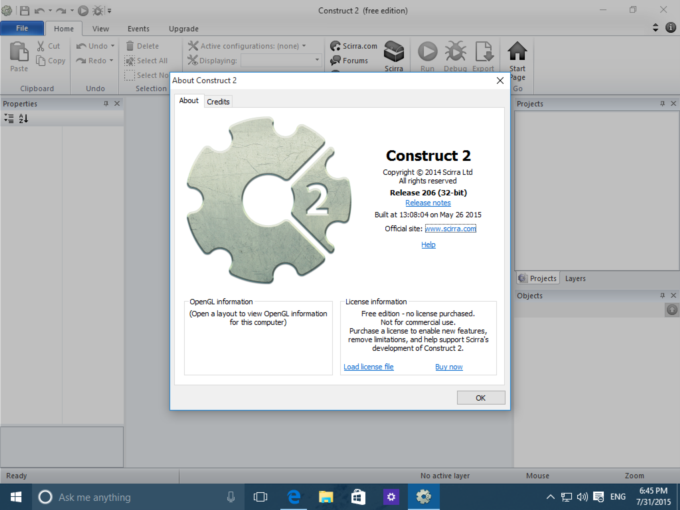Pin the Properties panel
Viewport: 680px width, 510px height.
(x=106, y=104)
